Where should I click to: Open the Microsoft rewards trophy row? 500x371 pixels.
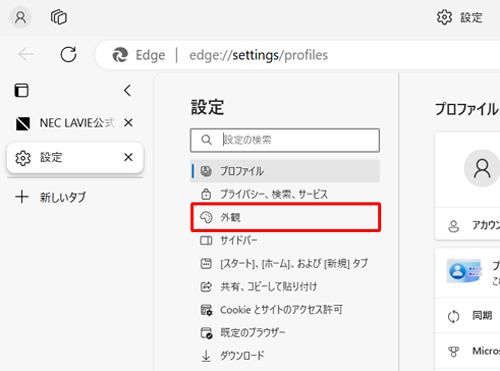[x=467, y=351]
